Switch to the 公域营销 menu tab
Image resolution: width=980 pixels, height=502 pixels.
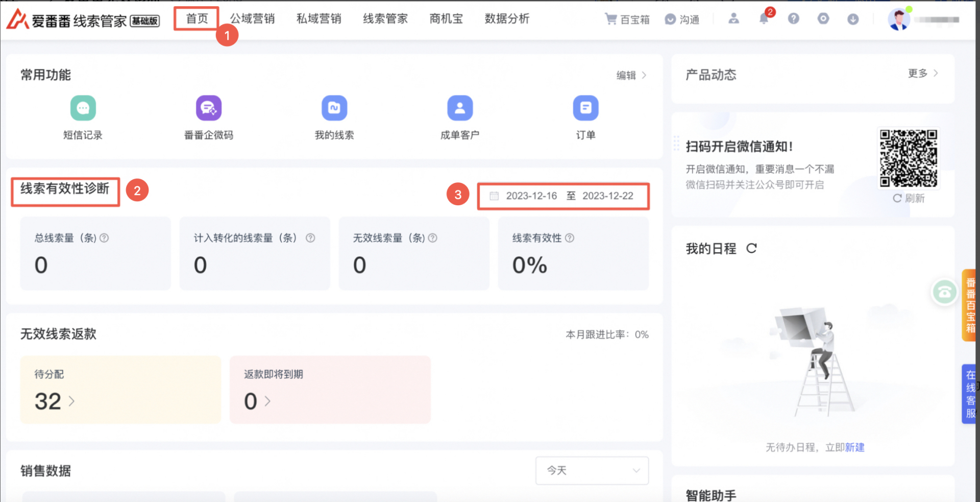252,19
